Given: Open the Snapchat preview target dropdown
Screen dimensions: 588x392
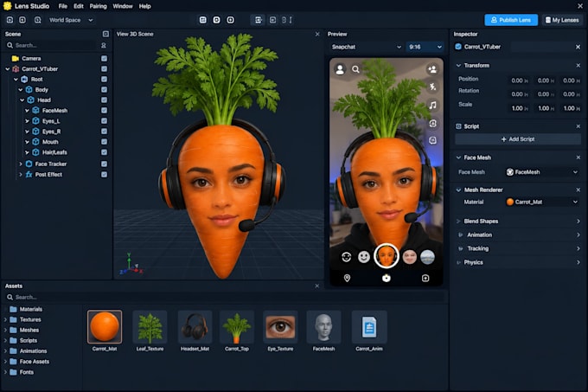Looking at the screenshot, I should (366, 47).
